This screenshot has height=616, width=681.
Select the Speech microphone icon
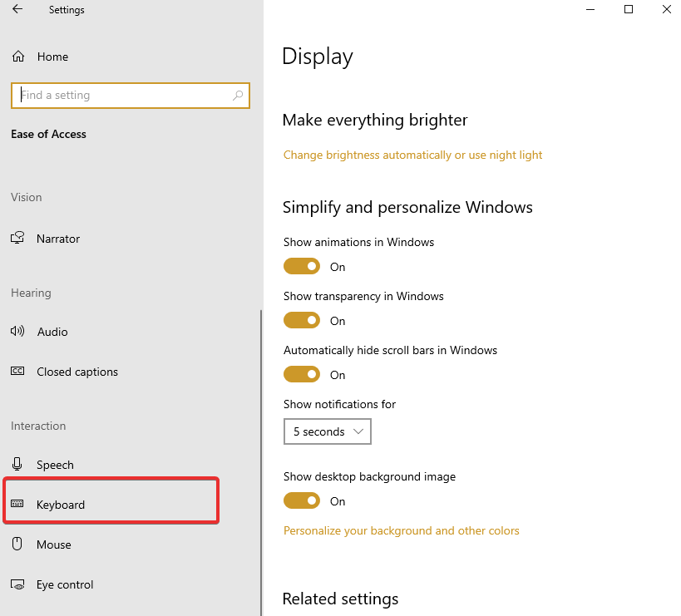pos(17,465)
